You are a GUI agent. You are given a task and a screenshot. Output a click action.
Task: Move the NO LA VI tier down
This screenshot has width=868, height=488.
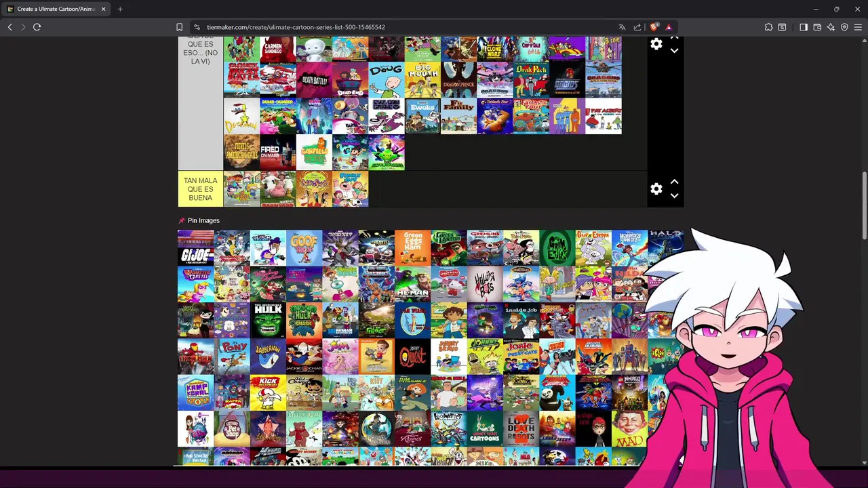[x=674, y=51]
